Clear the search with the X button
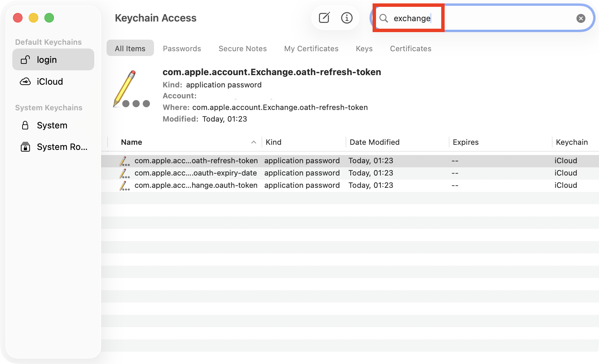This screenshot has height=364, width=599. (581, 18)
